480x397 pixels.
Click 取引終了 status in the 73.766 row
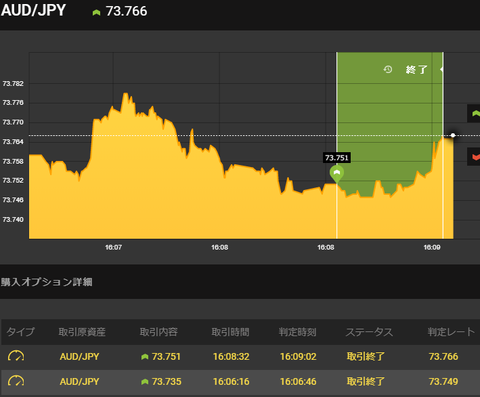click(x=366, y=357)
